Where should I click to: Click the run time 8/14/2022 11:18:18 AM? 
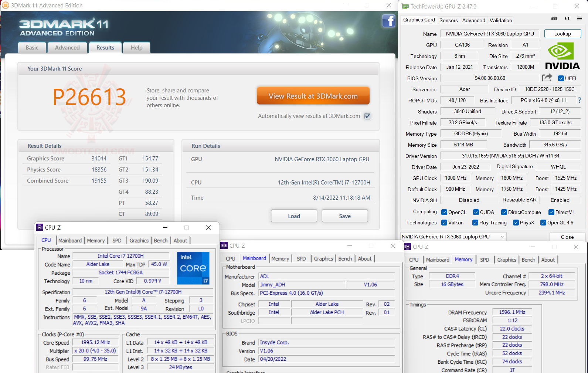click(x=341, y=198)
